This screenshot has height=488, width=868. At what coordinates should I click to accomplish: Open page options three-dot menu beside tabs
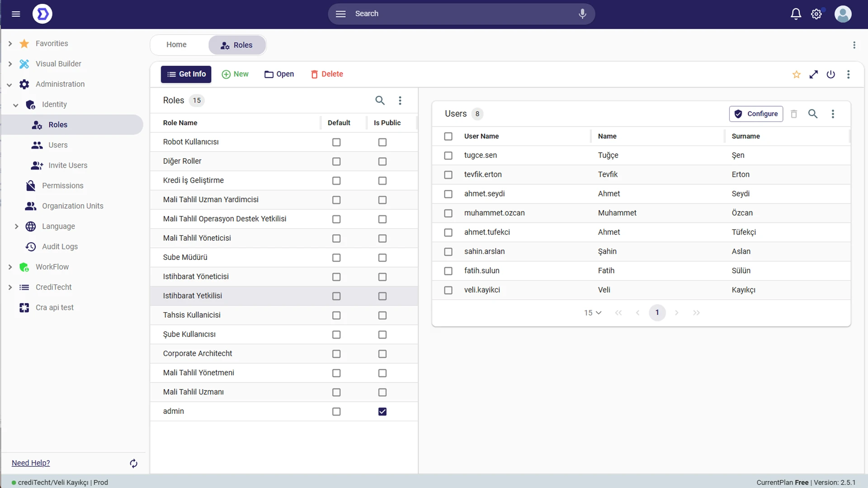(854, 45)
